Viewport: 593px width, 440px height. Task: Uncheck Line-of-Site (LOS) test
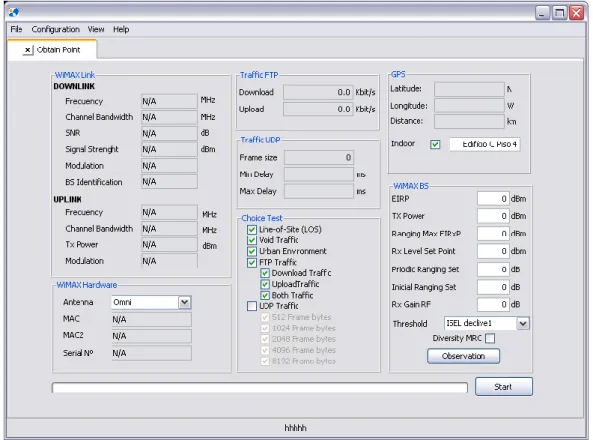coord(252,230)
